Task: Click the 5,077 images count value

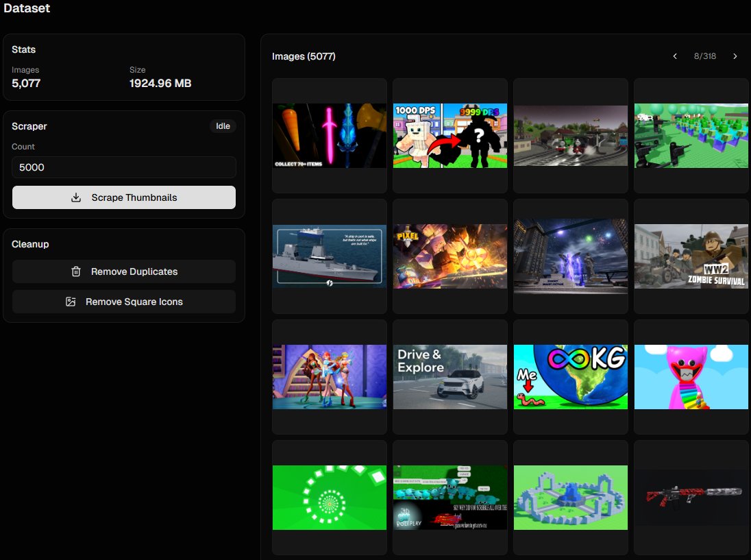Action: [26, 84]
